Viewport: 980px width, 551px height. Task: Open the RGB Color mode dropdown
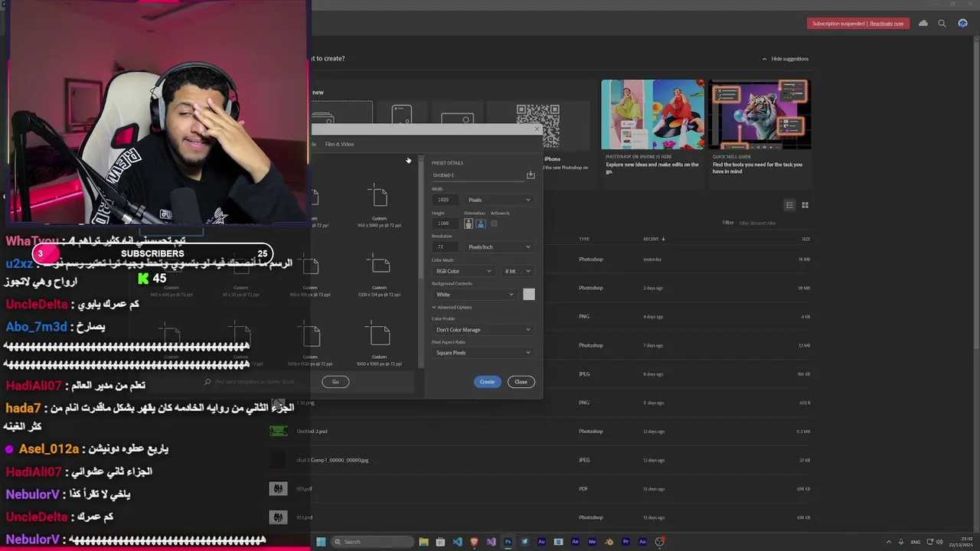[x=463, y=271]
